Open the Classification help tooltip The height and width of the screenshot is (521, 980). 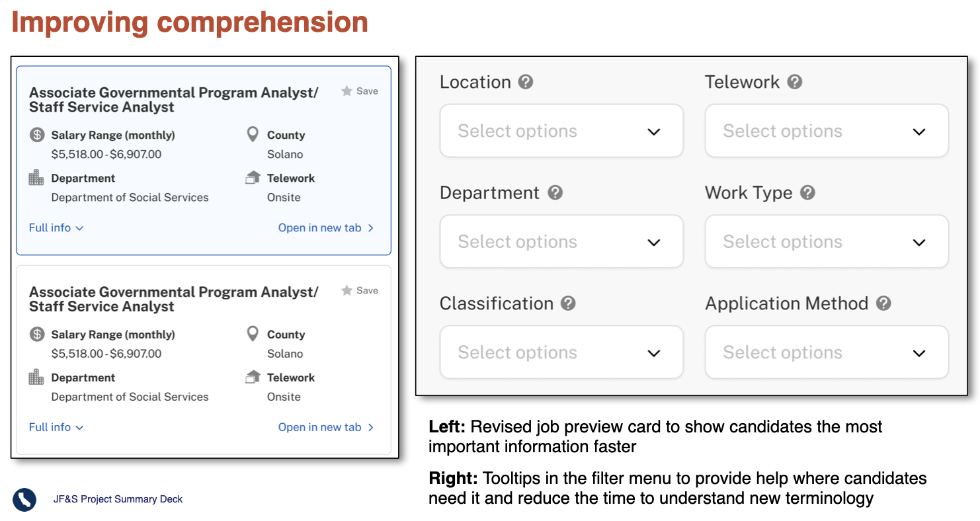tap(567, 303)
